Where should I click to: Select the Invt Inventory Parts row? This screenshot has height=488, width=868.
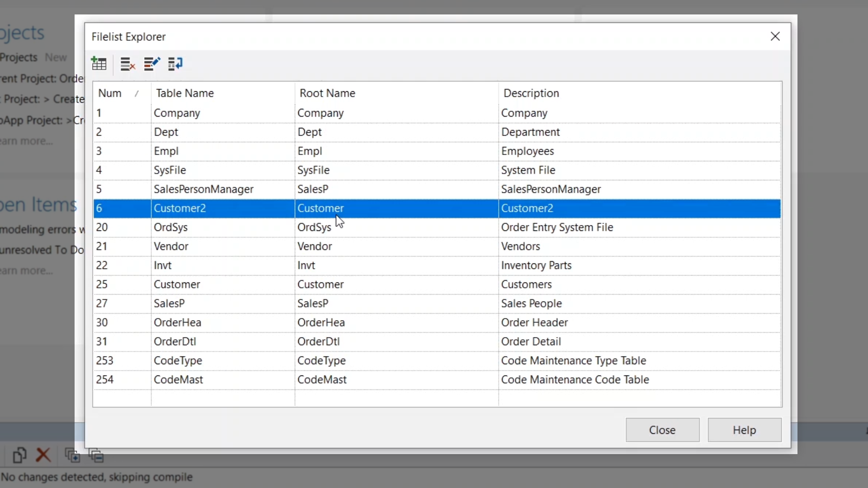click(163, 265)
